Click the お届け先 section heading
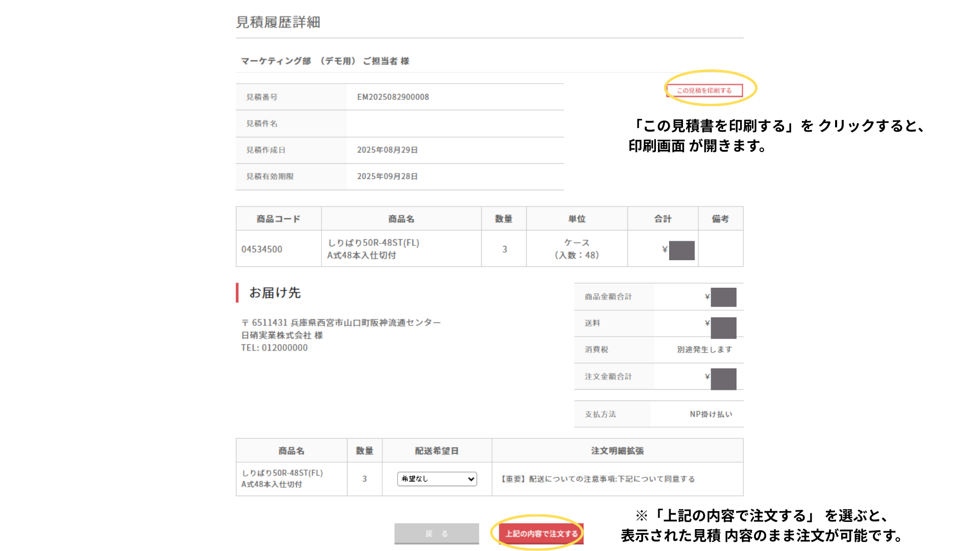This screenshot has height=551, width=980. point(275,293)
